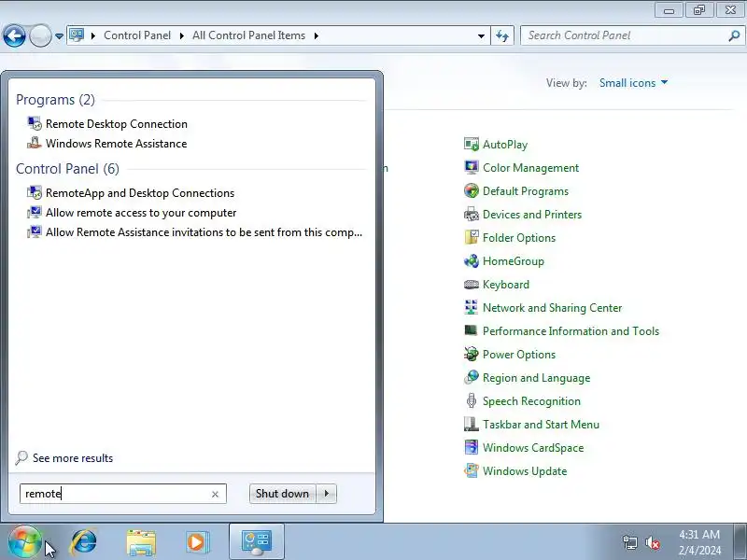Click the network tray icon
Screen dimensions: 747x560
pos(630,542)
